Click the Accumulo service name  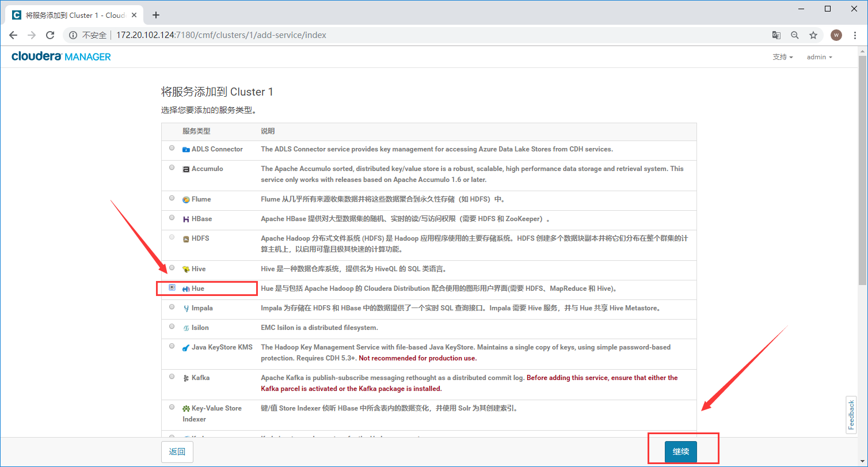207,169
